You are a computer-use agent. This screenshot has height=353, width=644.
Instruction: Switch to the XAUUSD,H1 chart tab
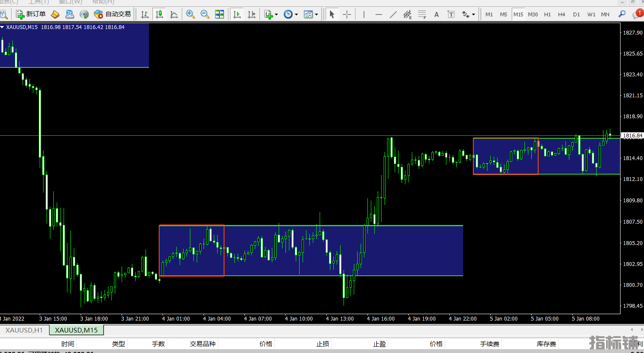pyautogui.click(x=24, y=330)
